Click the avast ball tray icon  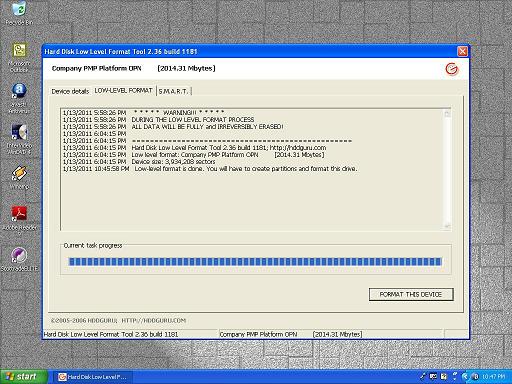475,377
